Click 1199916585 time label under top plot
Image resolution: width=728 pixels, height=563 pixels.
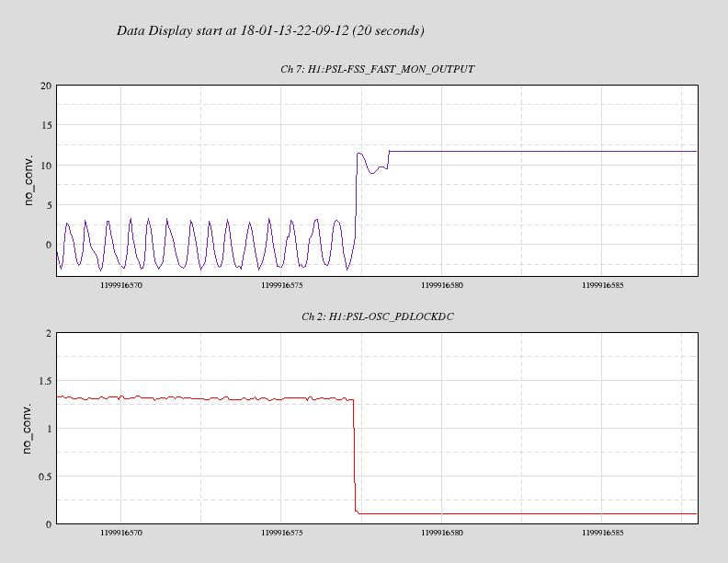601,286
